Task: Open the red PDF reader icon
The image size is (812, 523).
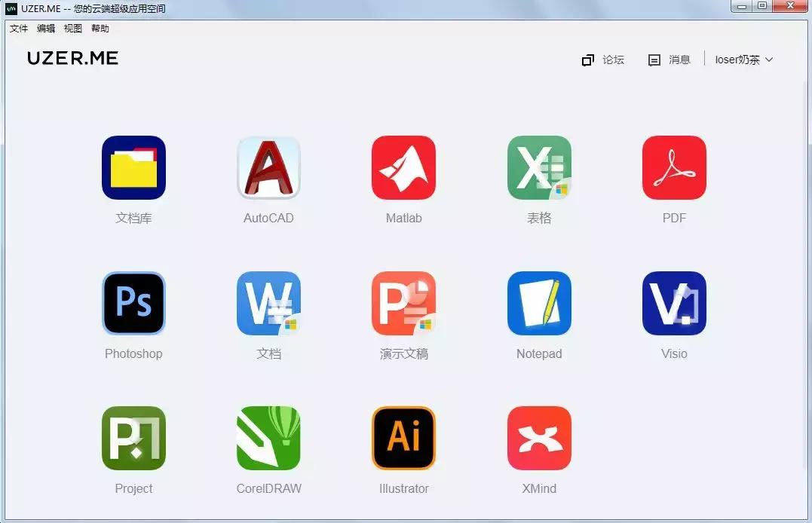Action: click(674, 168)
